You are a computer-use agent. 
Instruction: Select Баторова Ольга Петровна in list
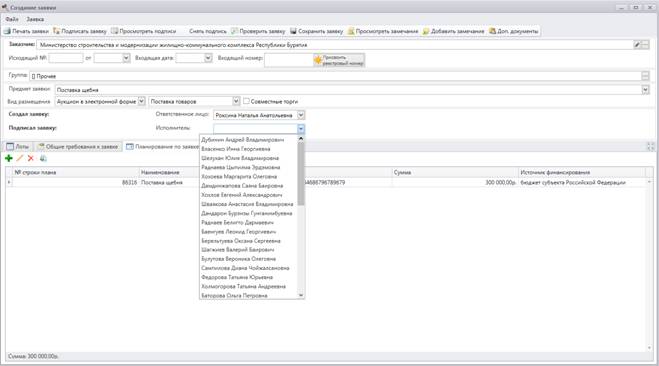pyautogui.click(x=248, y=295)
